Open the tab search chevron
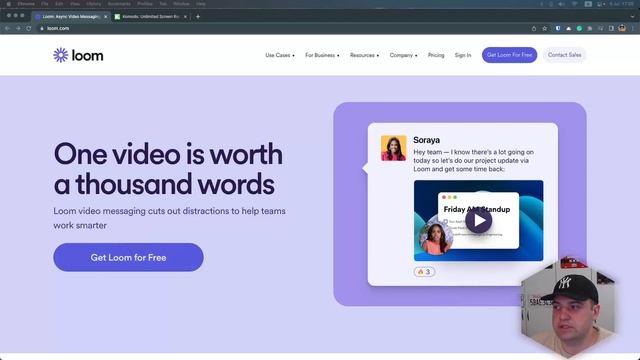The image size is (640, 360). pyautogui.click(x=633, y=17)
